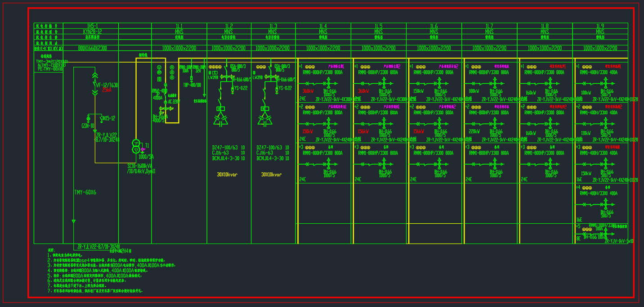Click the current transformer symbol in 1L4 circuit +1

pos(328,83)
